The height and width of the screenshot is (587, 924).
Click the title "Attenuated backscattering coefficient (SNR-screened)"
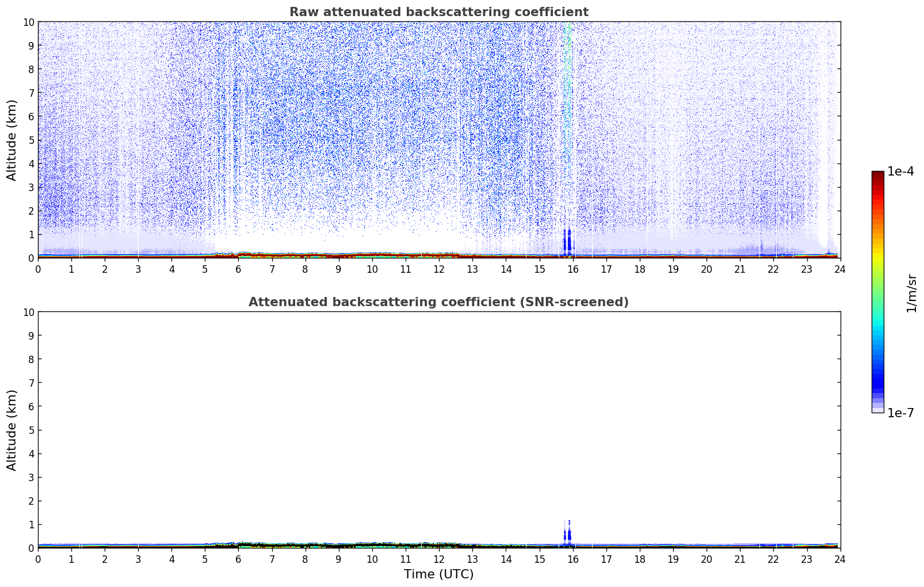coord(438,302)
